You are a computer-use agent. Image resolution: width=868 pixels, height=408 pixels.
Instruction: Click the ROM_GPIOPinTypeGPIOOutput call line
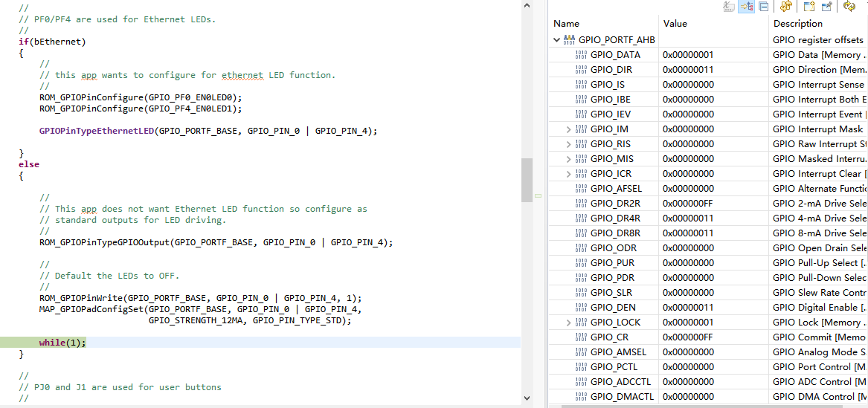pyautogui.click(x=216, y=242)
